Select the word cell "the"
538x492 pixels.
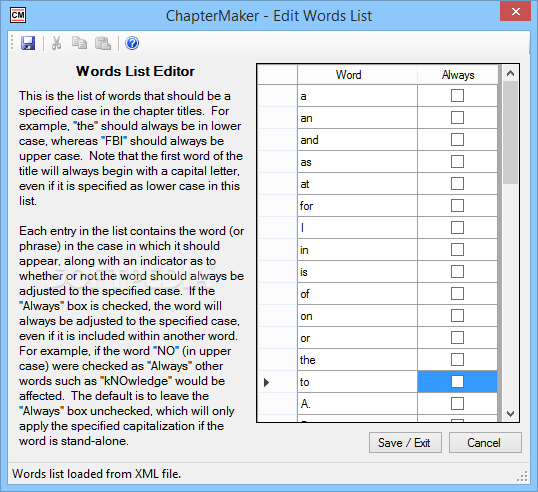(x=357, y=359)
